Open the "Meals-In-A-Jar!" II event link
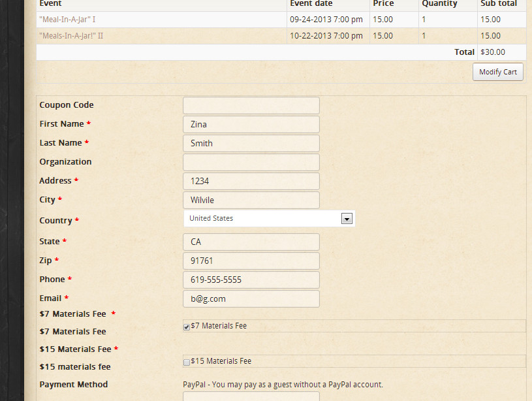The height and width of the screenshot is (401, 532). (x=71, y=36)
